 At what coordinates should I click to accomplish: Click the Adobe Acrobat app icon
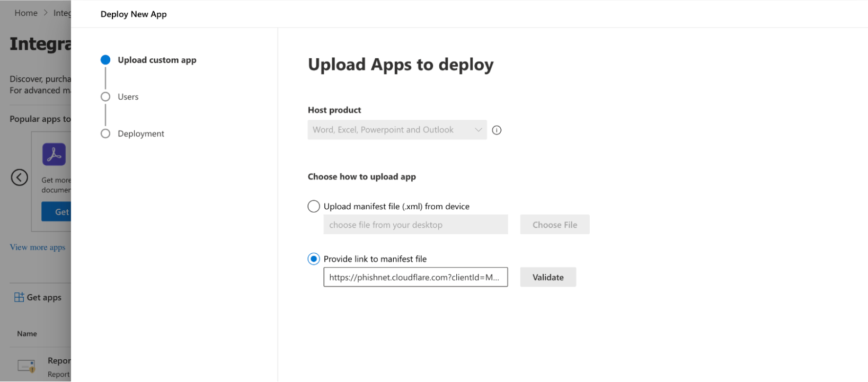point(54,155)
